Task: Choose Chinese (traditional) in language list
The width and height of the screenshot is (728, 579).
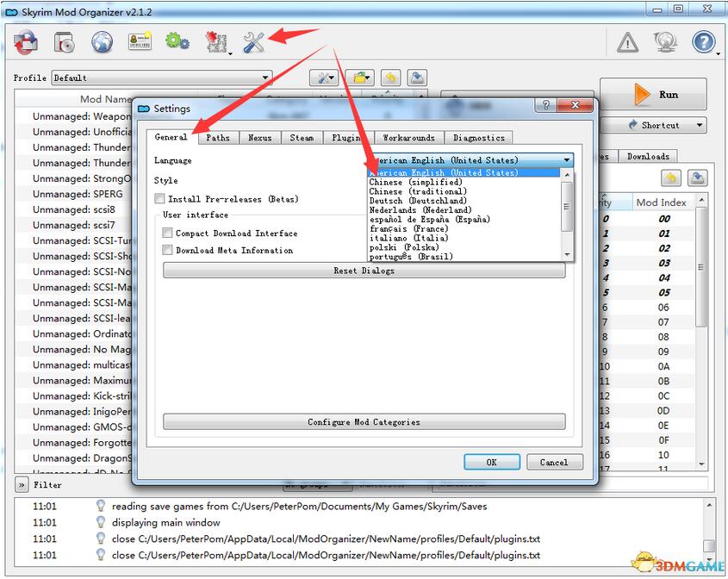Action: click(x=464, y=191)
